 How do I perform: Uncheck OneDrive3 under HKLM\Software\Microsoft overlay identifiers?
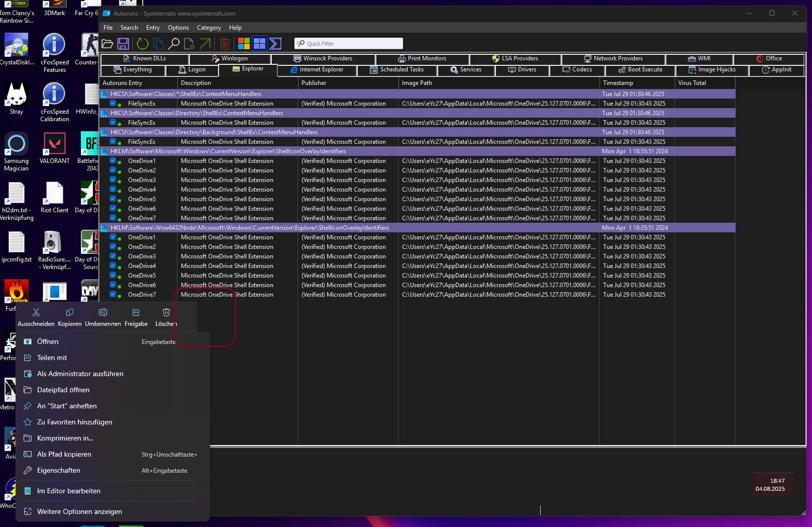[x=113, y=180]
